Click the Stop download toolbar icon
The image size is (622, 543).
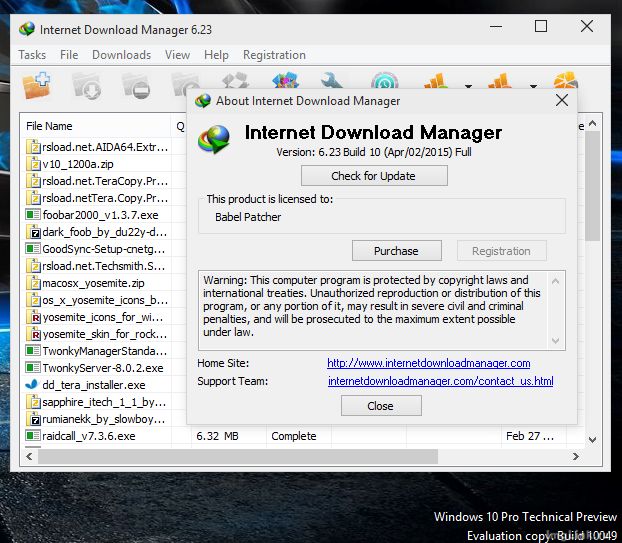click(x=136, y=86)
